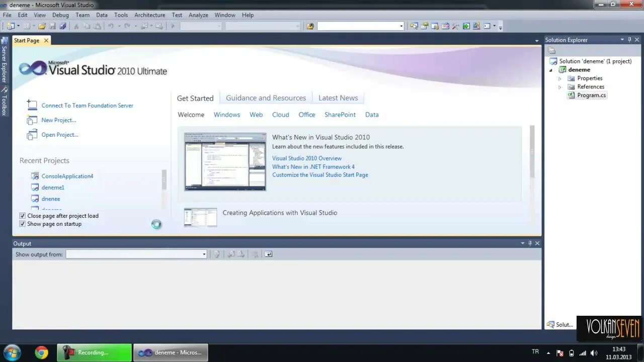Open Extension Manager from the toolbar

(476, 26)
